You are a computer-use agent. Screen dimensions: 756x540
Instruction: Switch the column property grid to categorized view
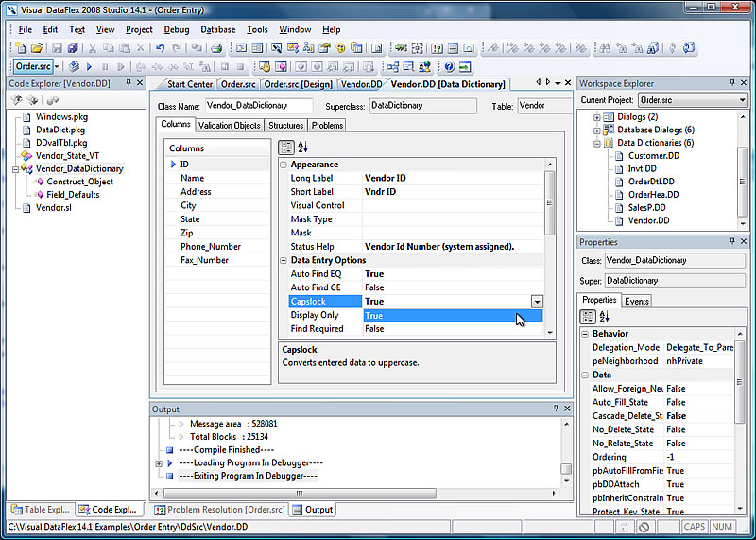(x=287, y=148)
